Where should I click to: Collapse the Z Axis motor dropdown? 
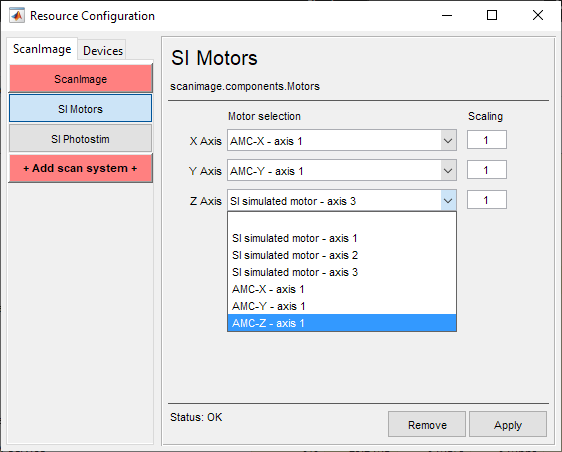(448, 201)
